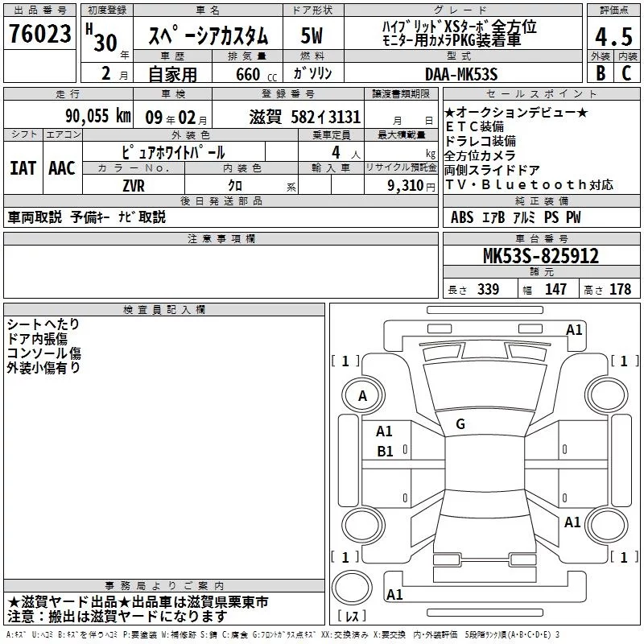The height and width of the screenshot is (644, 644).
Task: Select exterior color ピュアホワイトパール
Action: 173,152
